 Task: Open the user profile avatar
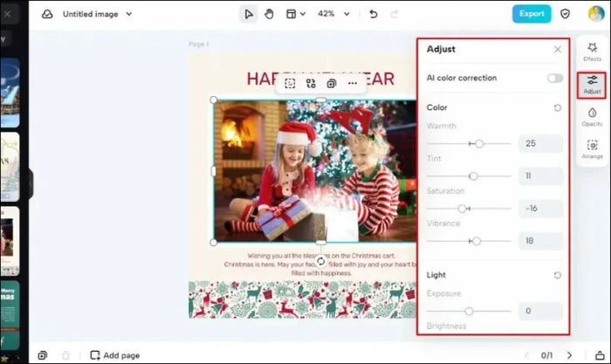[596, 14]
